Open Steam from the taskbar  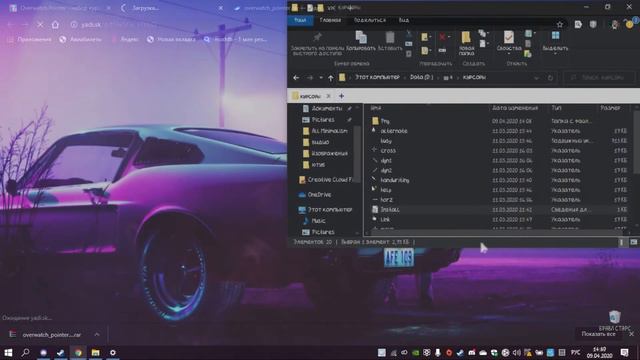(60, 353)
